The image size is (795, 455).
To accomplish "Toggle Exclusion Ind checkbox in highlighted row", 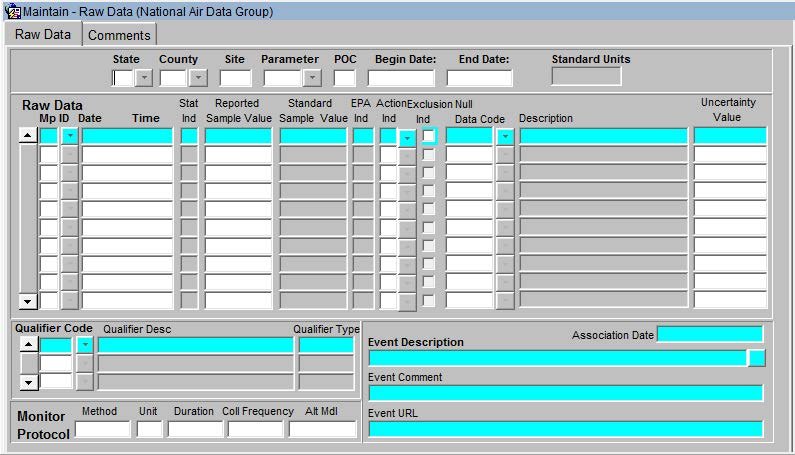I will [429, 136].
